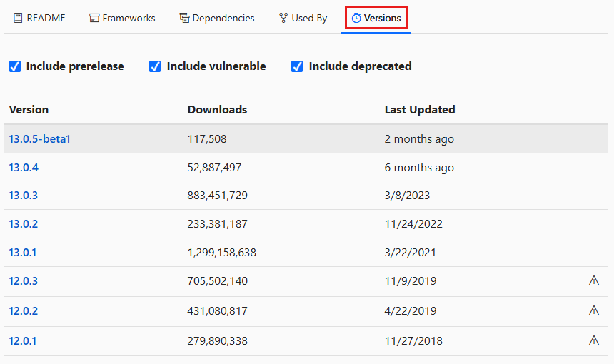Click the '2 months ago' date cell
The width and height of the screenshot is (614, 364).
point(419,139)
